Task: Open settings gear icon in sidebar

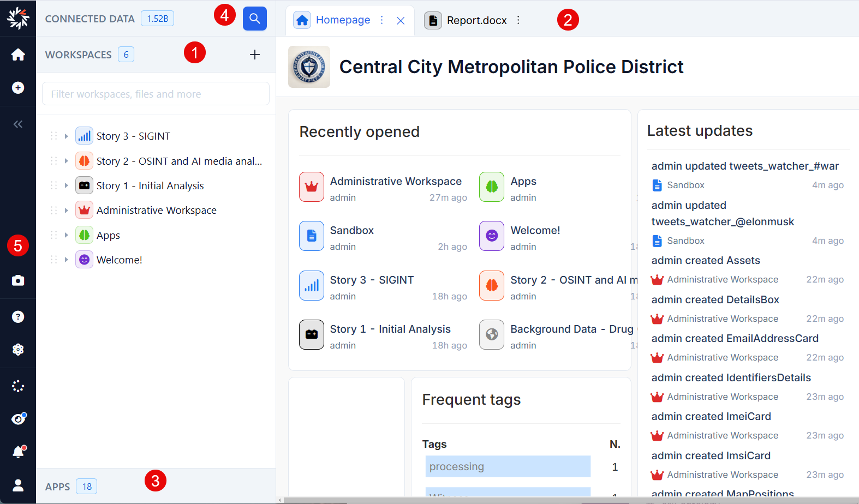Action: (x=18, y=350)
